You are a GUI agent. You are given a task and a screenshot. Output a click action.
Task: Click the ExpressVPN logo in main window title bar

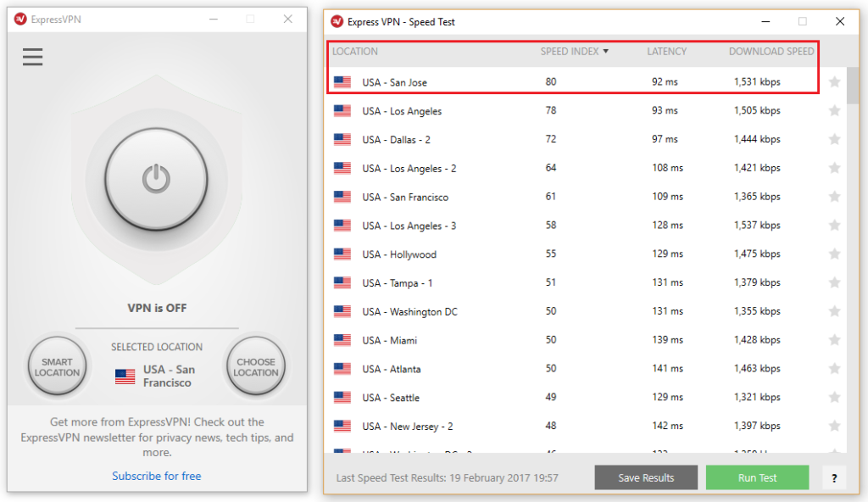[20, 19]
